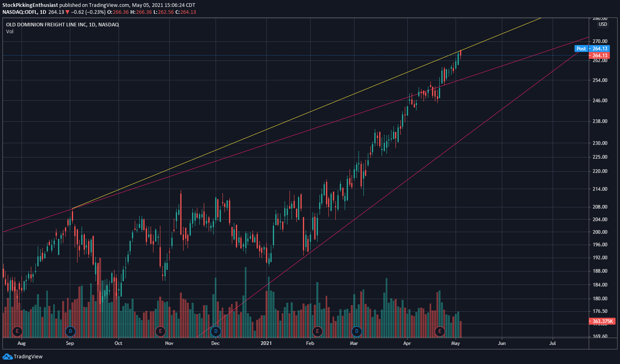This screenshot has width=620, height=364.
Task: Click the 188.00 price axis label
Action: pyautogui.click(x=600, y=271)
